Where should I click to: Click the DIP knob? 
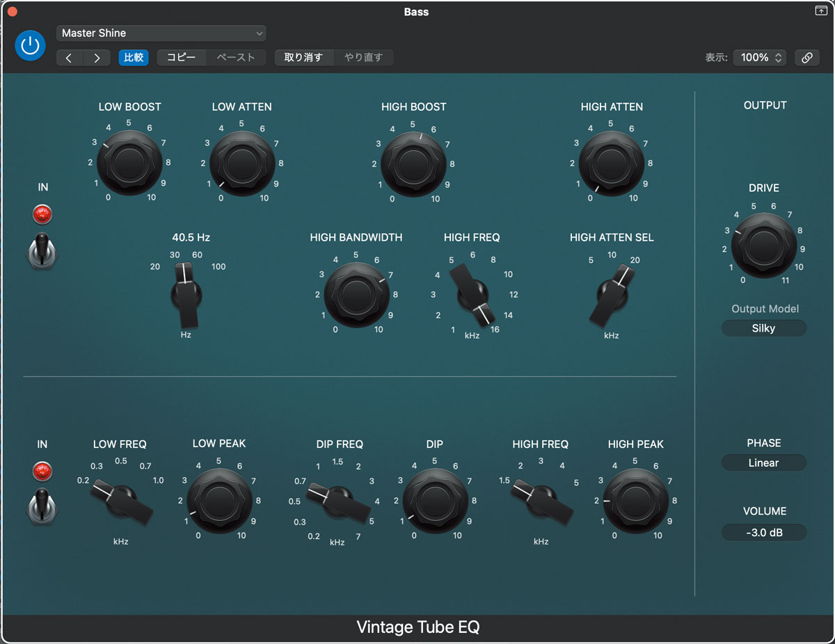tap(436, 501)
